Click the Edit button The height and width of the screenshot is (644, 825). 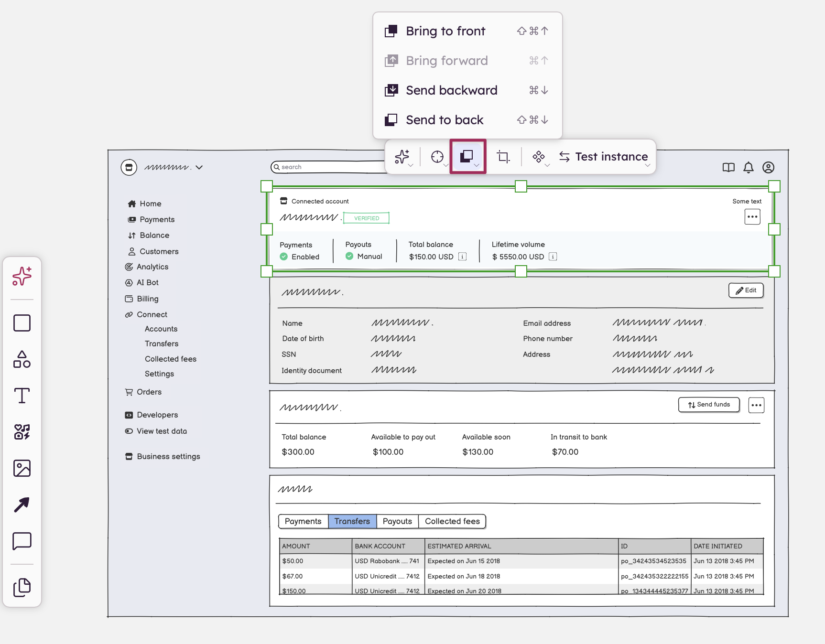[746, 290]
